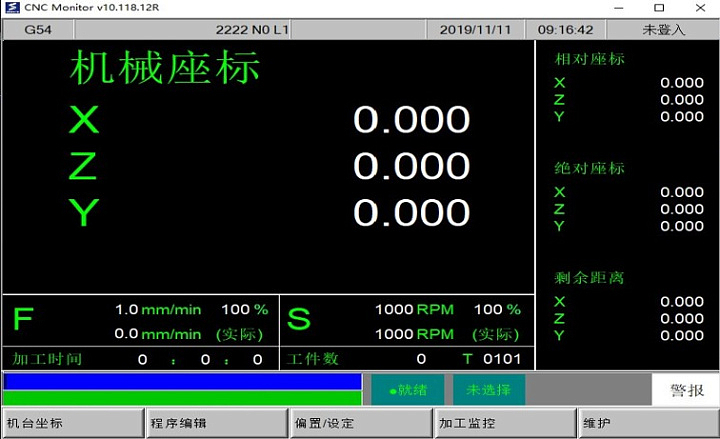720x439 pixels.
Task: Click the feed rate 100 % override
Action: pos(244,310)
